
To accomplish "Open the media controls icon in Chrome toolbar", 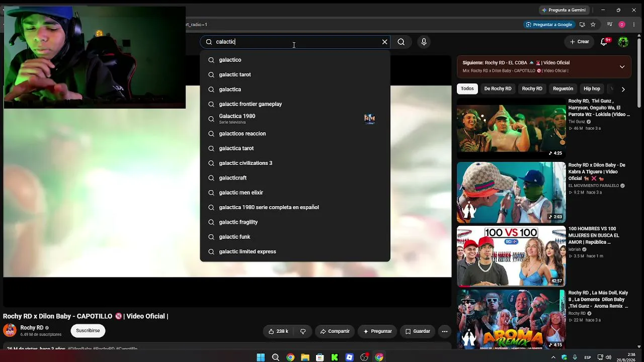I will point(610,24).
